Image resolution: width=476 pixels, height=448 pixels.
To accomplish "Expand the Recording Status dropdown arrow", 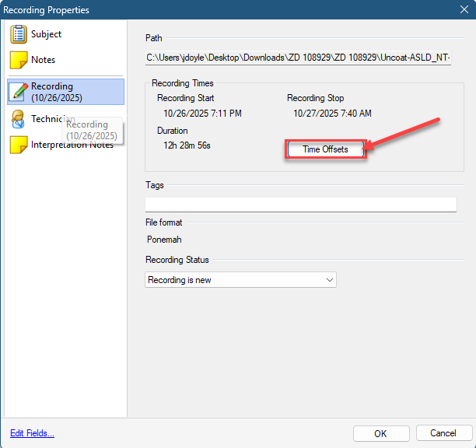I will pyautogui.click(x=329, y=280).
